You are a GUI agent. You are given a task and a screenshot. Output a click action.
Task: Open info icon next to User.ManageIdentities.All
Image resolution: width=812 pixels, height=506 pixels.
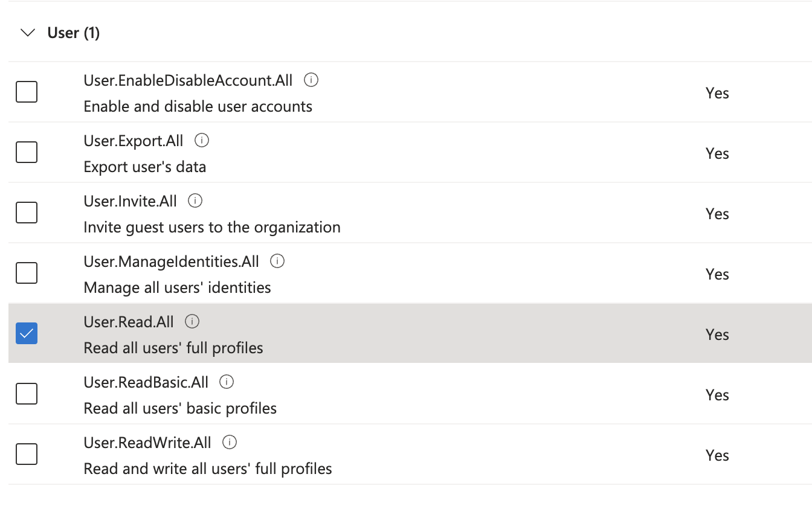click(x=277, y=261)
